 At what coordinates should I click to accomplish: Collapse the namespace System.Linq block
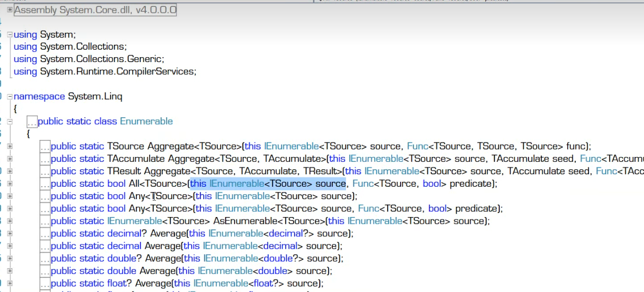point(10,96)
